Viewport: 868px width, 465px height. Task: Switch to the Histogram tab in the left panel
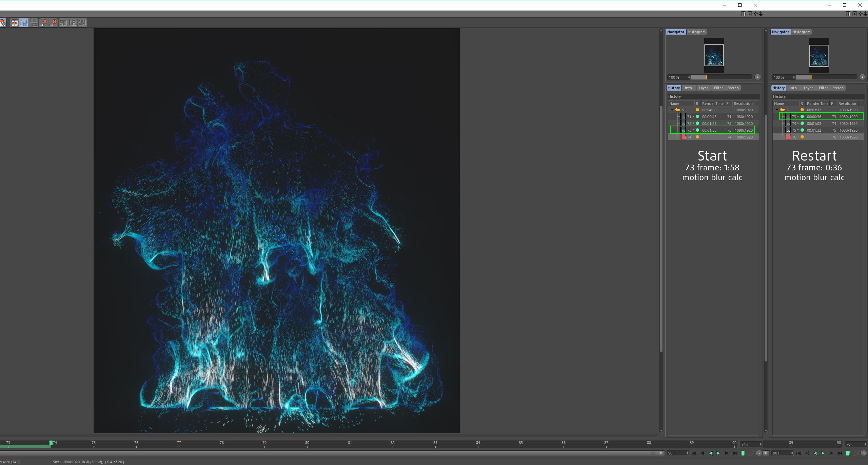tap(696, 32)
